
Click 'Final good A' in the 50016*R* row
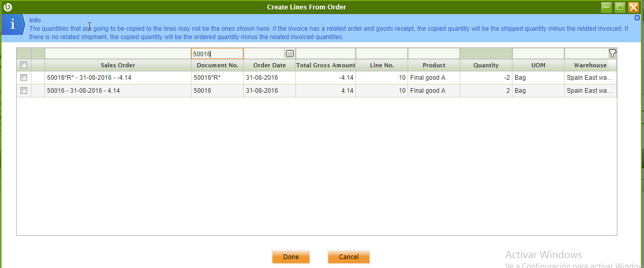[x=434, y=77]
